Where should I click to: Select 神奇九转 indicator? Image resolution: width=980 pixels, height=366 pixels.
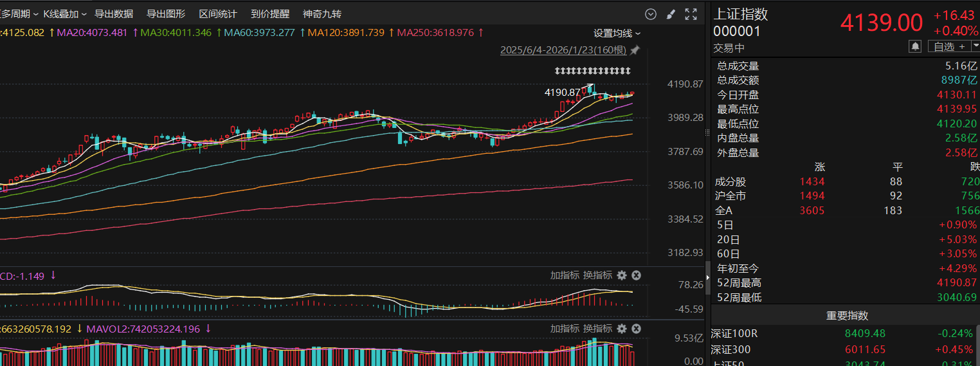point(322,14)
